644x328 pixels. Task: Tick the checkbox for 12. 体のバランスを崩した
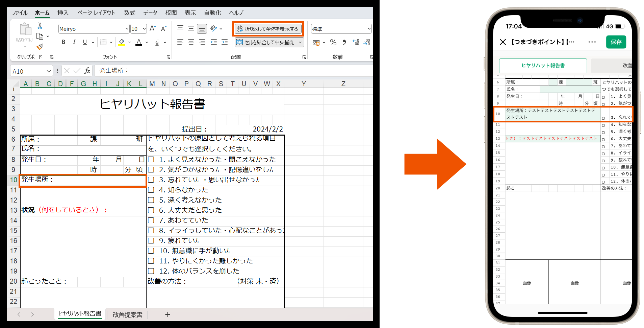151,271
